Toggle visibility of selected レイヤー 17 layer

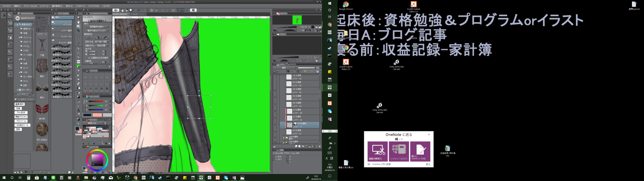tap(275, 125)
